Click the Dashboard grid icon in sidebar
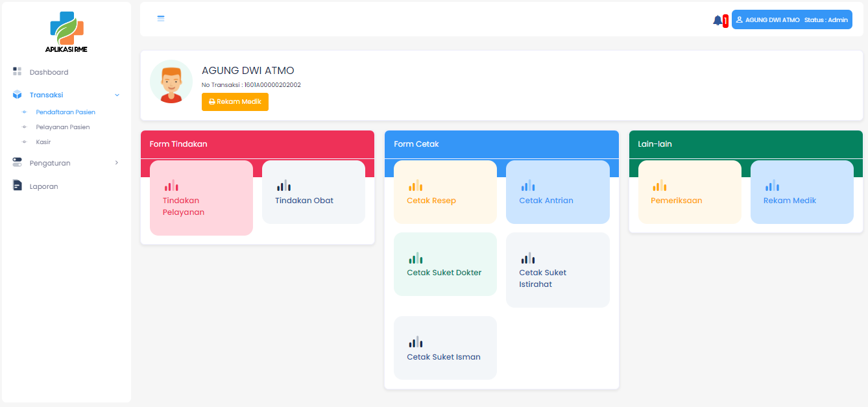868x407 pixels. click(x=18, y=71)
